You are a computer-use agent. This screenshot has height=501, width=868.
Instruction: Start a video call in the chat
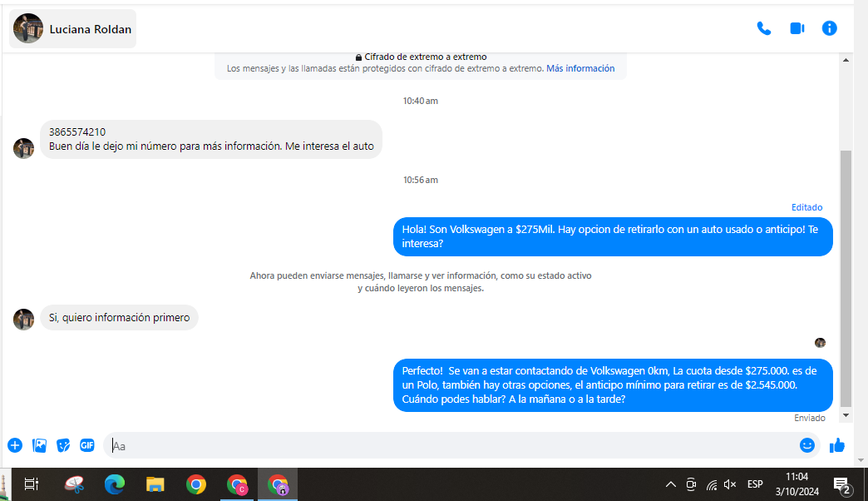point(797,28)
